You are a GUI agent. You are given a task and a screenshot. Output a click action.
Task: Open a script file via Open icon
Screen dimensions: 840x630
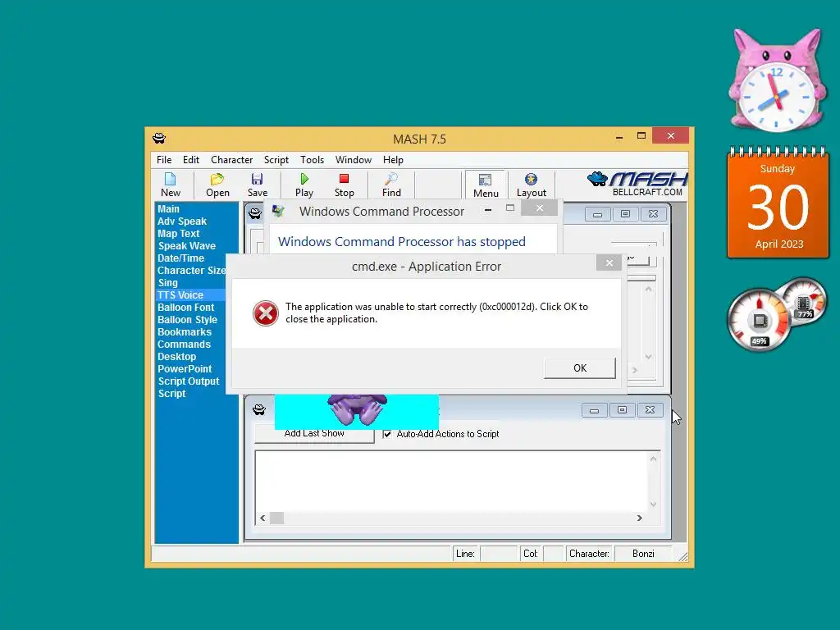click(217, 185)
